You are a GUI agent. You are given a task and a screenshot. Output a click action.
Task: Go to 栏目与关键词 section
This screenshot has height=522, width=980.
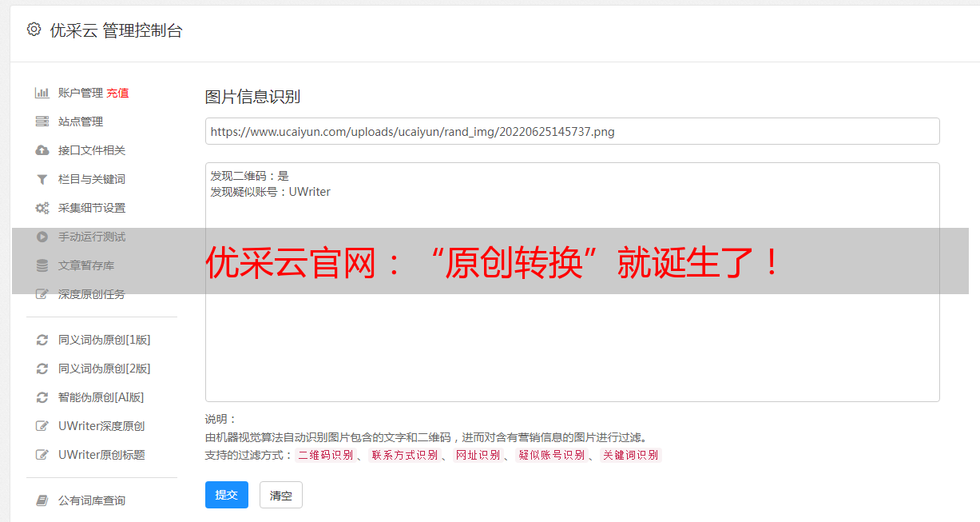tap(92, 179)
